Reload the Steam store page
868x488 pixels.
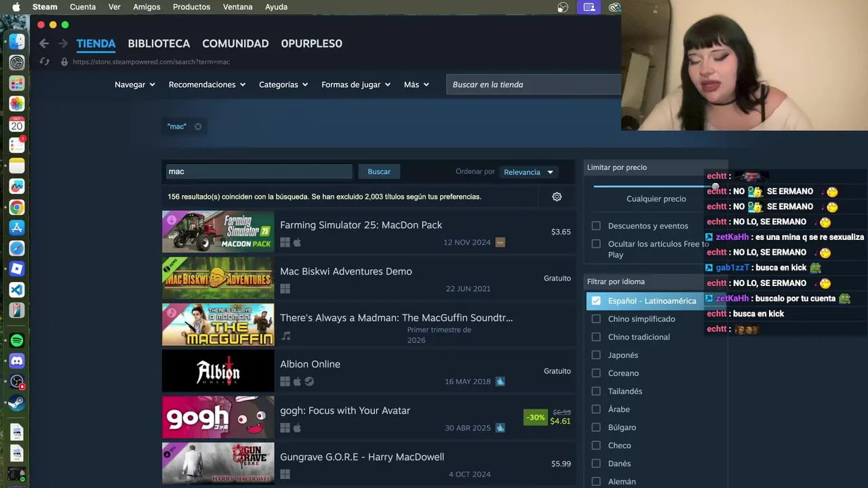coord(45,62)
